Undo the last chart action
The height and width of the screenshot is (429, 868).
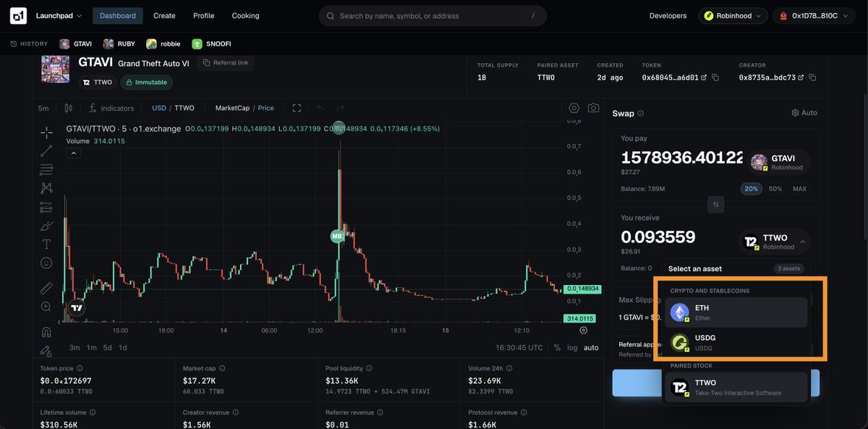click(320, 108)
